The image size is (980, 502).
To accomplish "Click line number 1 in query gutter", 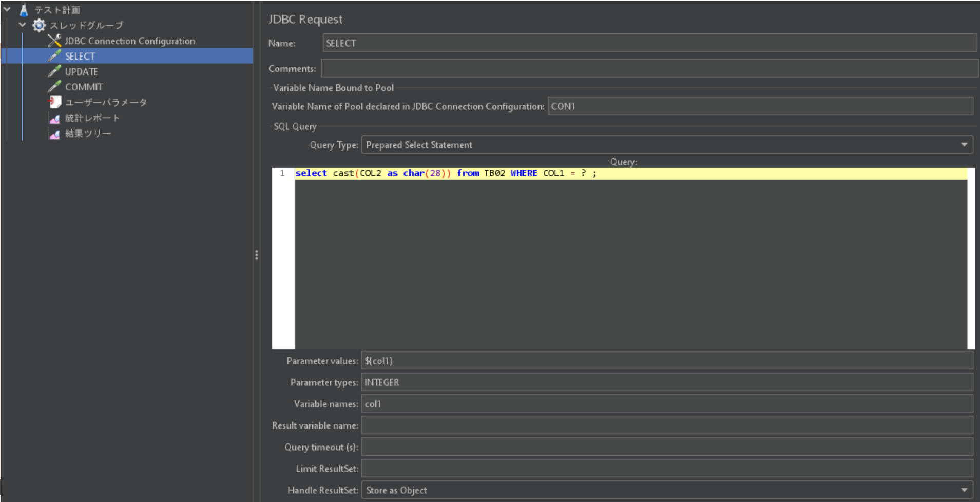I will [x=282, y=173].
